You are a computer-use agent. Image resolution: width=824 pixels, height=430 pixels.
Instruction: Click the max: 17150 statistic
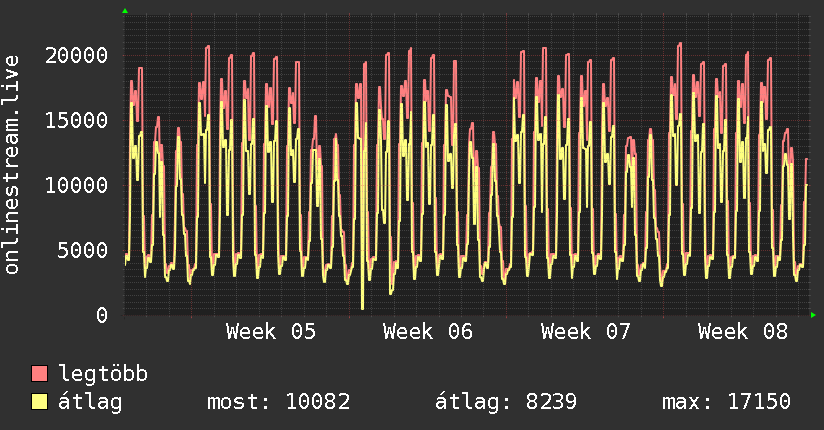pos(726,402)
